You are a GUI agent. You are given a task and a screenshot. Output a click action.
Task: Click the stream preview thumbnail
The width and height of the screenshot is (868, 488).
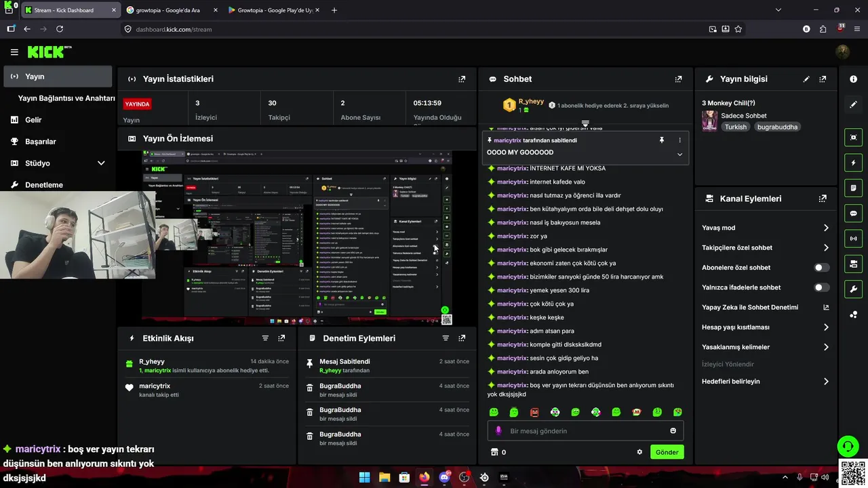[297, 237]
